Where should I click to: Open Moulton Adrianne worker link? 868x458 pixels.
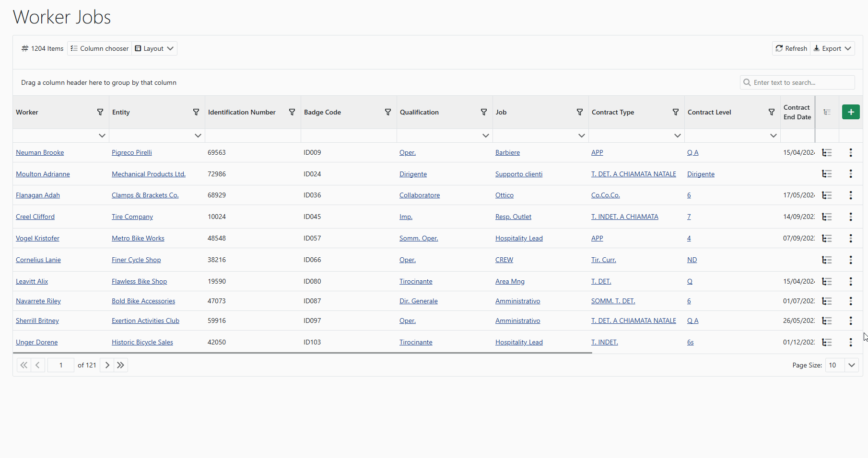[x=43, y=174]
